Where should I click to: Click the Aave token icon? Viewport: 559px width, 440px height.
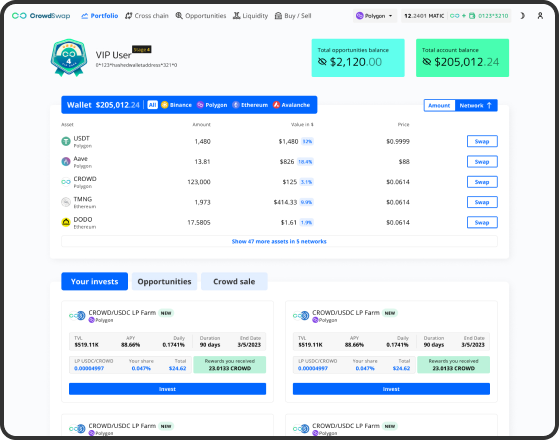(66, 162)
